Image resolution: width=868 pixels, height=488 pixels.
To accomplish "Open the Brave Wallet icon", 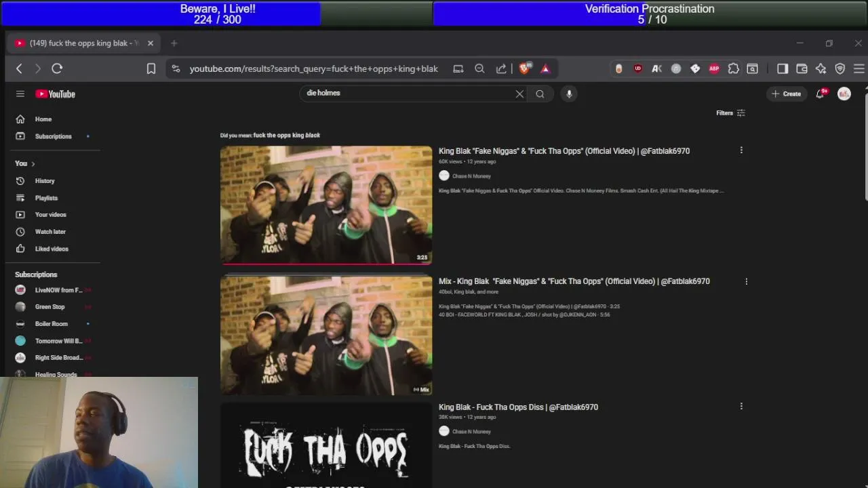I will click(x=802, y=68).
